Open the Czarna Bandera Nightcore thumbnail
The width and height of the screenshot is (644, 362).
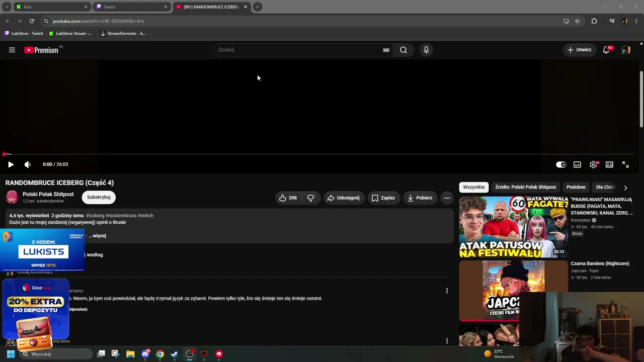pos(513,291)
